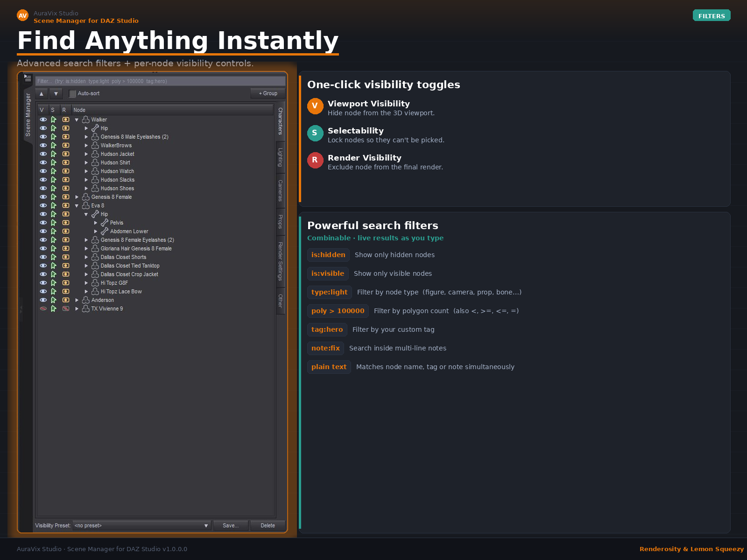This screenshot has height=560, width=747.
Task: Show hidden TX Vivienne 9 in viewport
Action: (x=43, y=308)
